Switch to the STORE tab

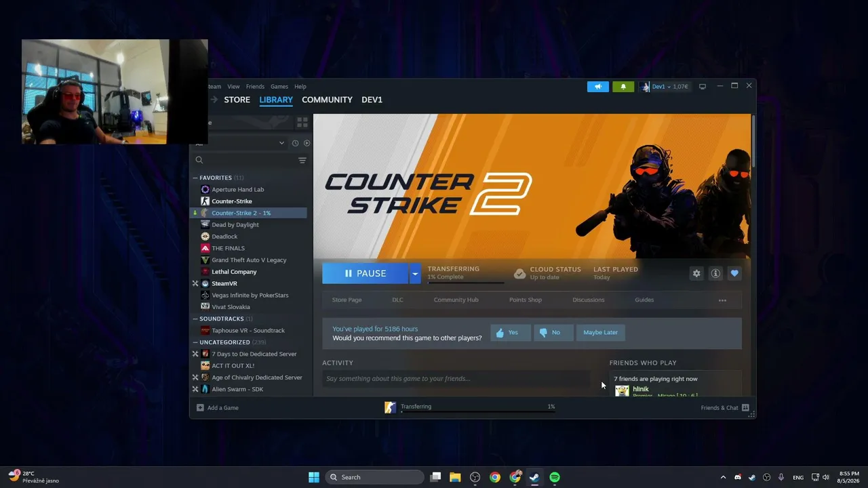(x=237, y=100)
